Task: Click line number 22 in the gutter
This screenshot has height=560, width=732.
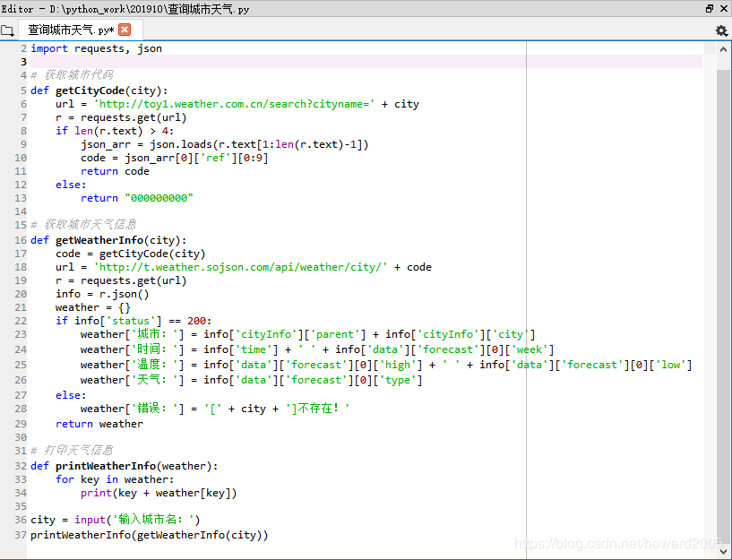Action: point(21,321)
